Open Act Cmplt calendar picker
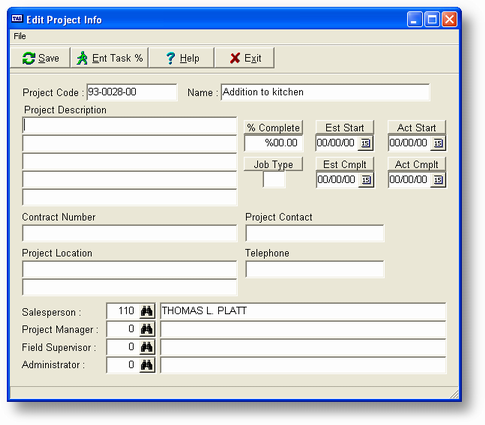 coord(438,180)
